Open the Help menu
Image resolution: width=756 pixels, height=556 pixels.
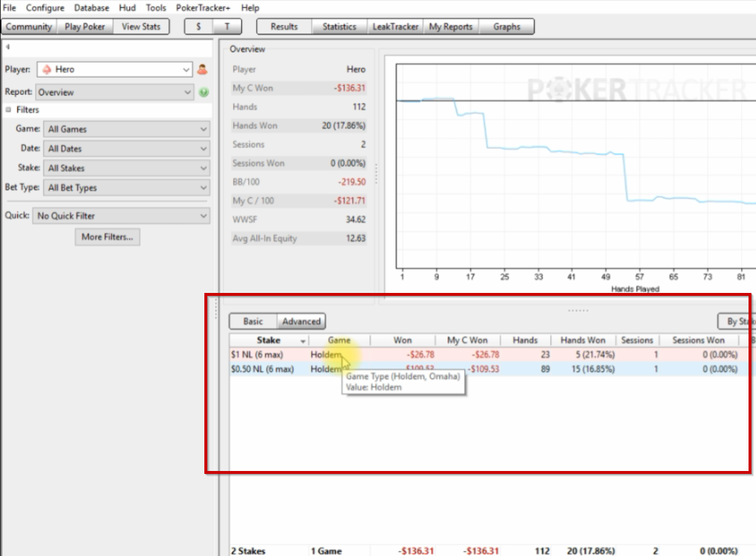(250, 8)
